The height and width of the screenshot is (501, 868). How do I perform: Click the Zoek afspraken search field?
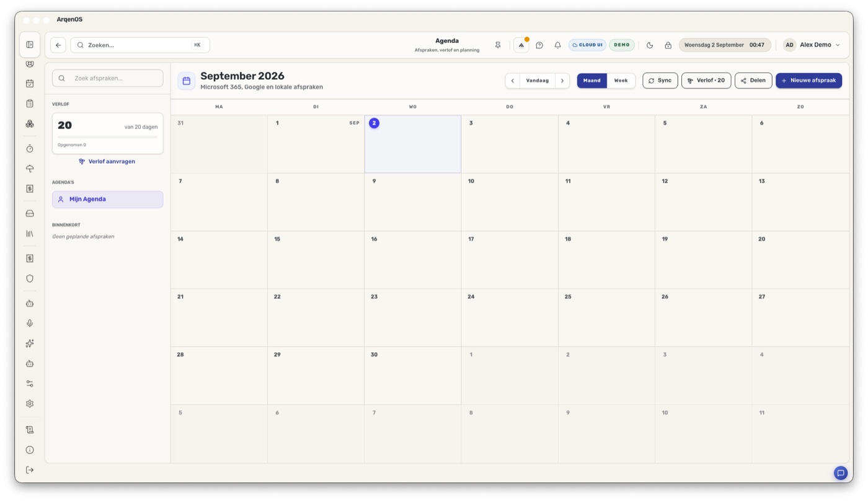(x=108, y=78)
